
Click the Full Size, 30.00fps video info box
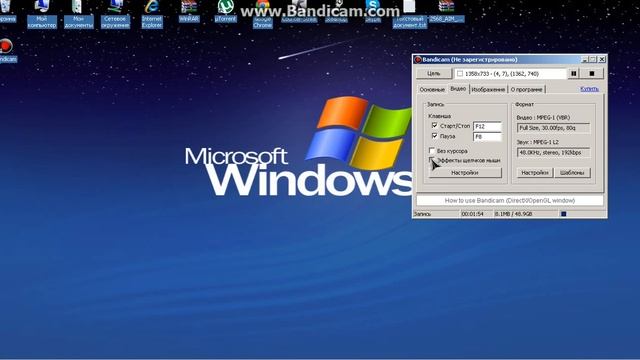click(x=553, y=128)
